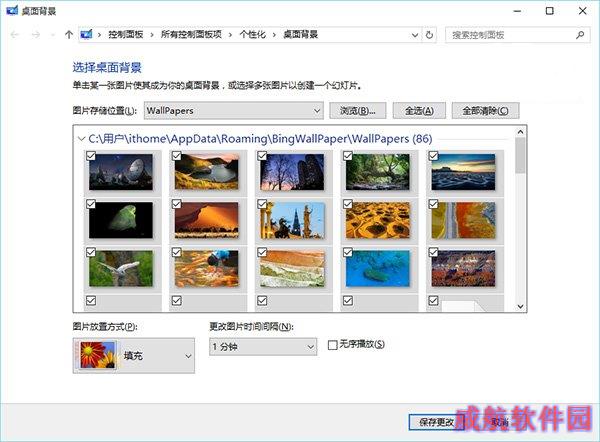Viewport: 600px width, 442px height.
Task: Click the 保存更改 button
Action: click(436, 422)
